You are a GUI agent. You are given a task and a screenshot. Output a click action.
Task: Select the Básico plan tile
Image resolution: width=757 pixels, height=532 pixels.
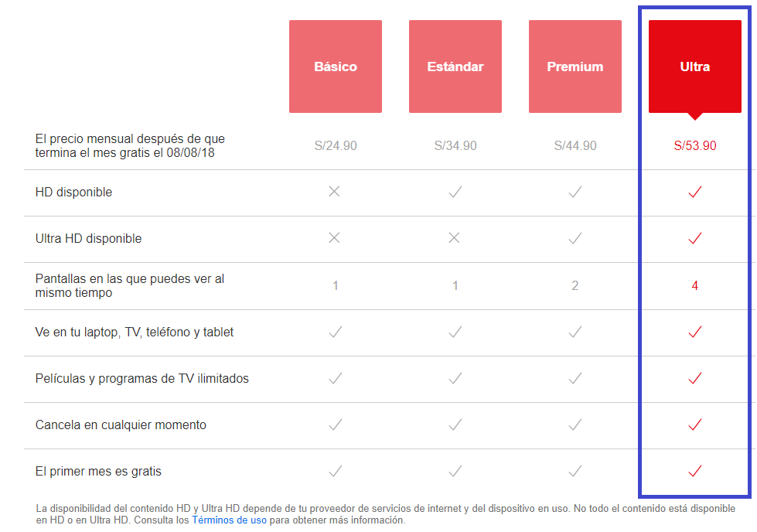coord(336,66)
